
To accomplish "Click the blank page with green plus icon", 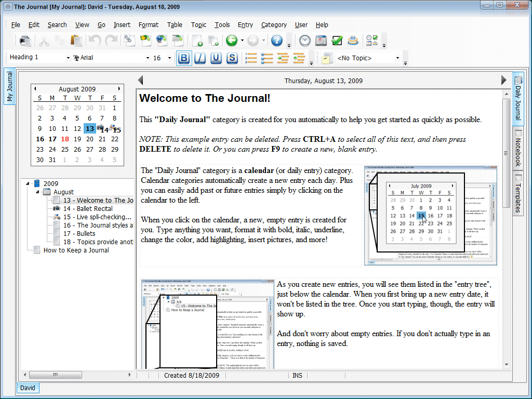I will pos(197,41).
